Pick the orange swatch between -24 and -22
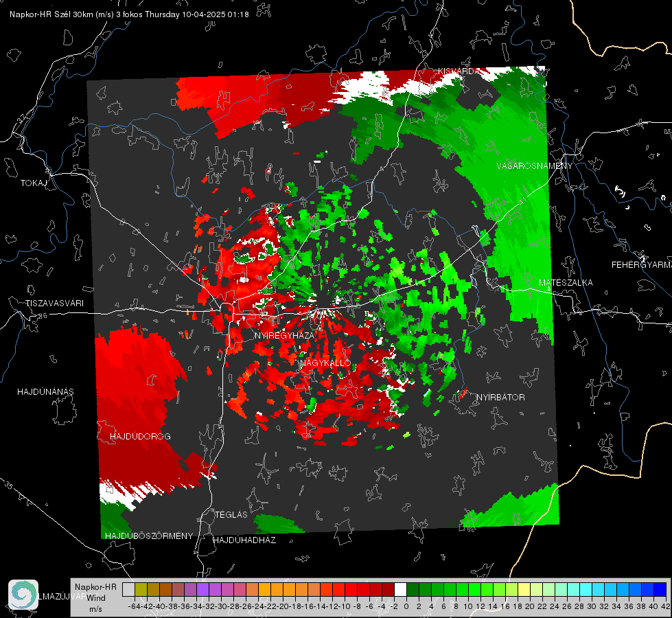Viewport: 672px width, 618px height. pyautogui.click(x=264, y=589)
